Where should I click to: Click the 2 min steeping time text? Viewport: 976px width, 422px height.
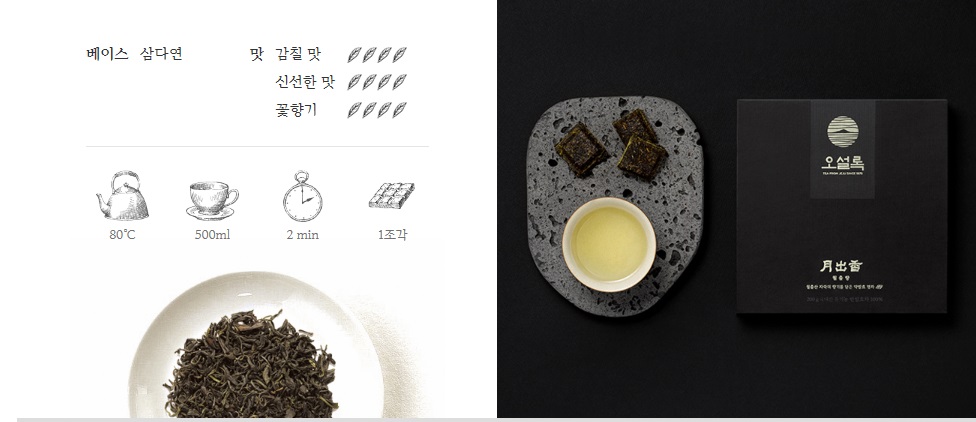click(303, 235)
